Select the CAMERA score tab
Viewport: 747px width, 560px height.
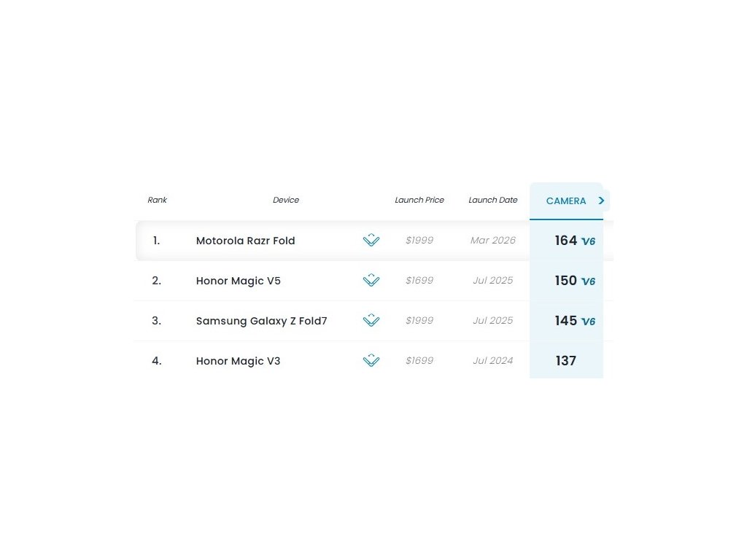click(565, 201)
